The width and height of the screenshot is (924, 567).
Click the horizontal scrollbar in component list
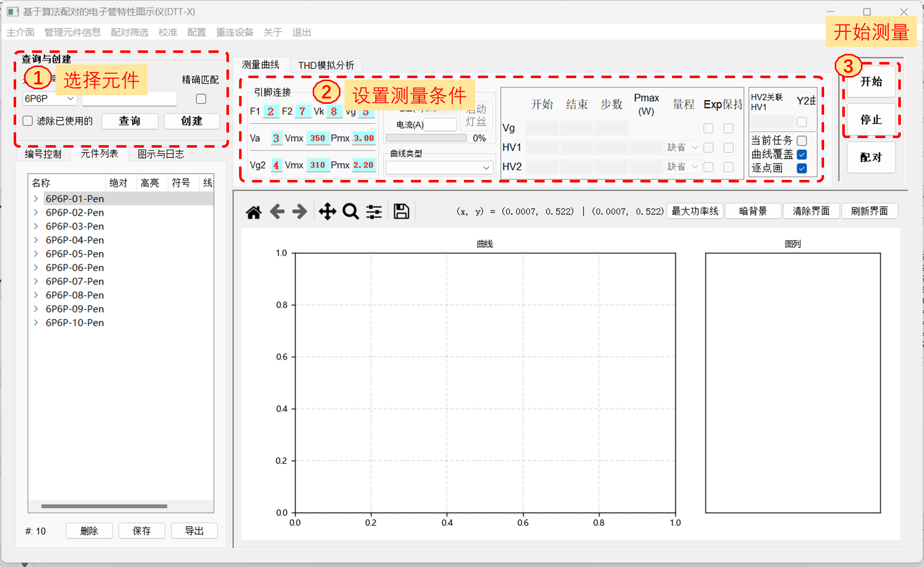point(104,506)
